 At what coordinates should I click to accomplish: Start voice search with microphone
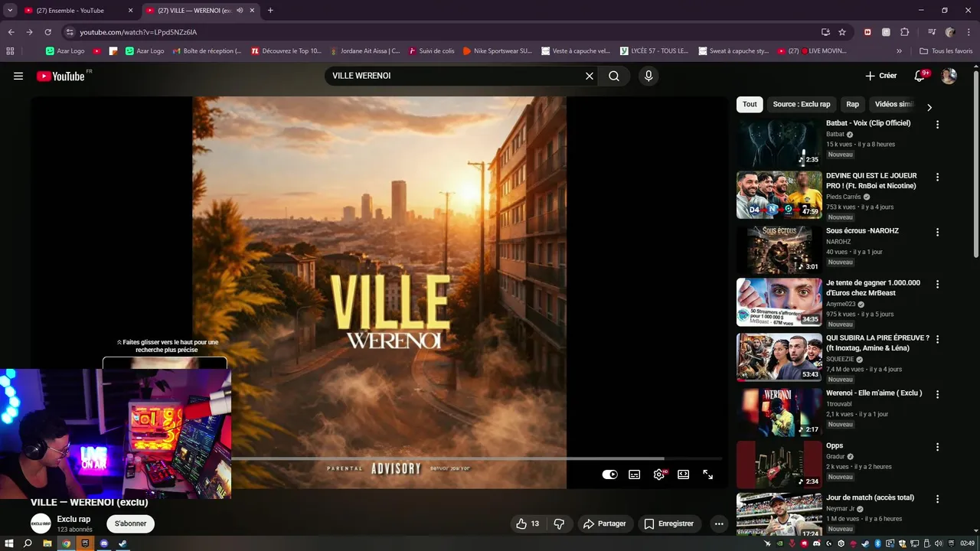pyautogui.click(x=648, y=76)
